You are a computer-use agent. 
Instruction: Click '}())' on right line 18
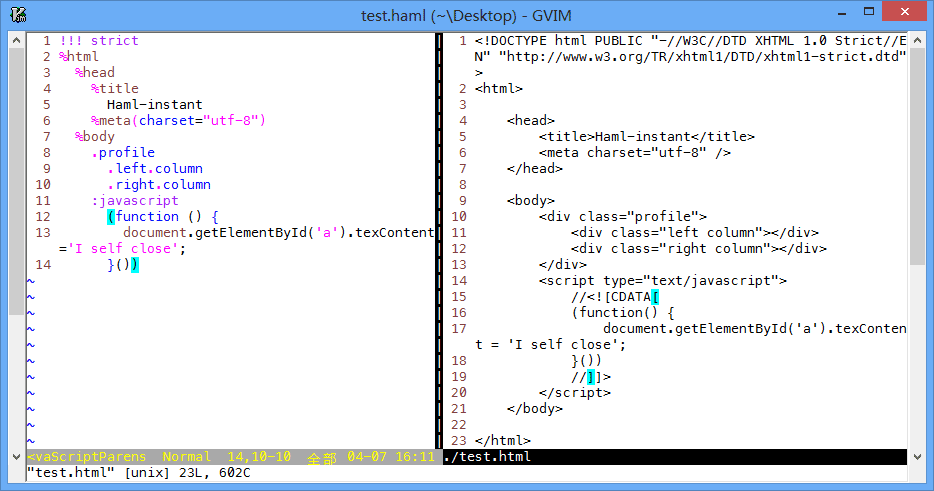pyautogui.click(x=587, y=361)
